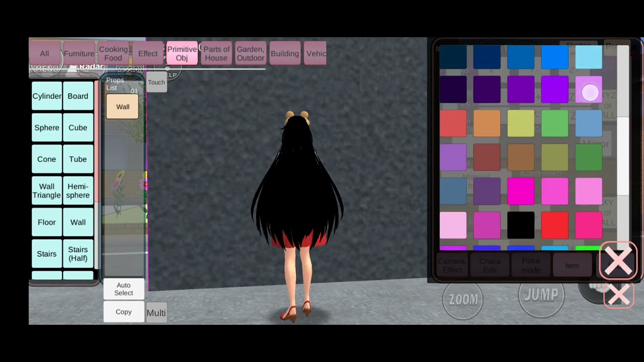
Task: Switch to the Garden, Outdoor tab
Action: (251, 53)
